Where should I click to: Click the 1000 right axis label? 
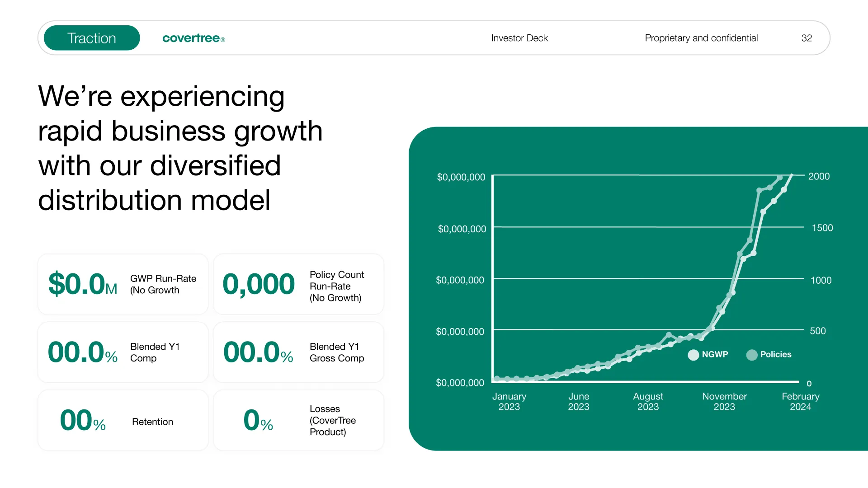click(821, 280)
